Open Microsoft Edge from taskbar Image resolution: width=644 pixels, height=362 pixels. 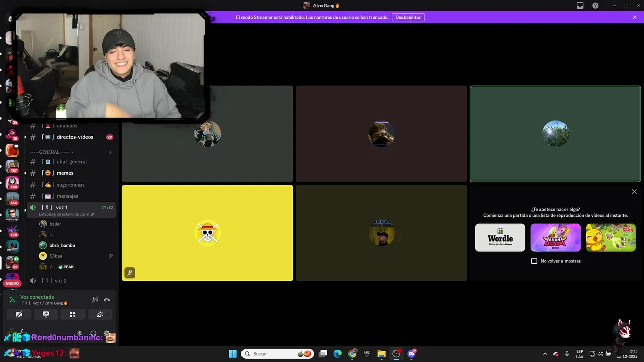(x=338, y=354)
